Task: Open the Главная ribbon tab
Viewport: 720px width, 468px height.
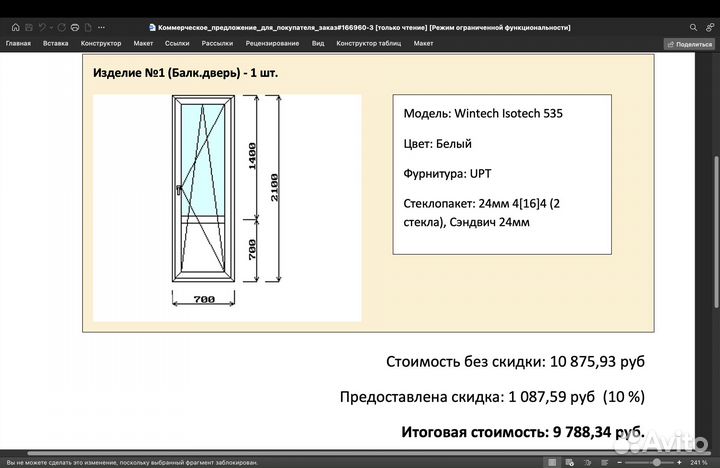Action: click(18, 43)
